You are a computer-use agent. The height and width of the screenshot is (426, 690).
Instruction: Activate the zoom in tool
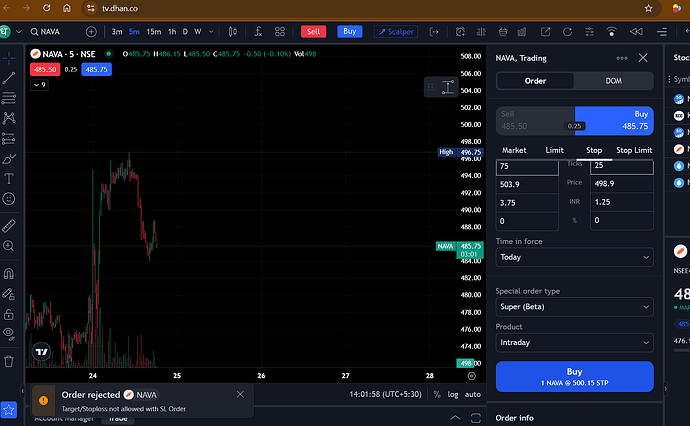pyautogui.click(x=8, y=246)
